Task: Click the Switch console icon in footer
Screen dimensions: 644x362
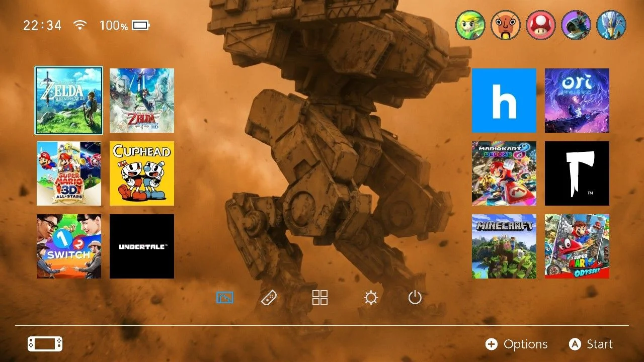Action: pos(45,344)
